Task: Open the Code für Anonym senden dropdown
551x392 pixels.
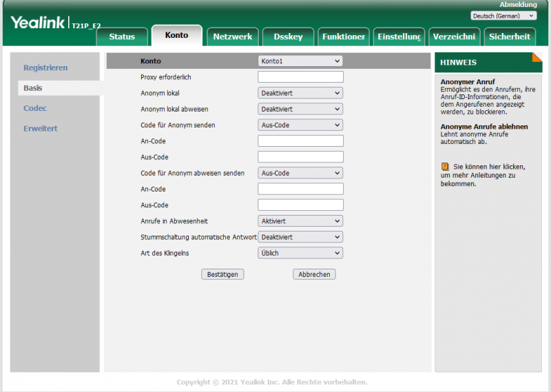Action: coord(300,125)
